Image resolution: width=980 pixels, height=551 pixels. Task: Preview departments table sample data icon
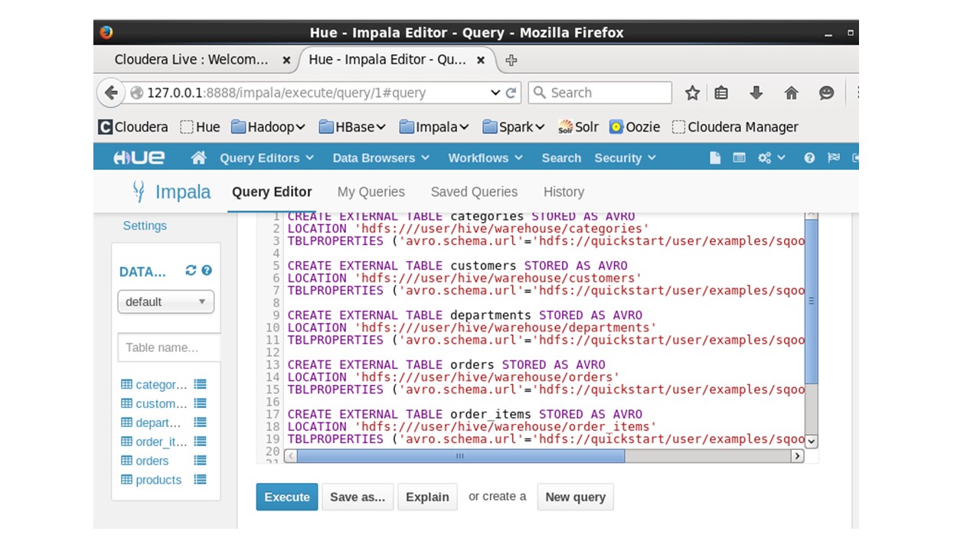coord(200,422)
